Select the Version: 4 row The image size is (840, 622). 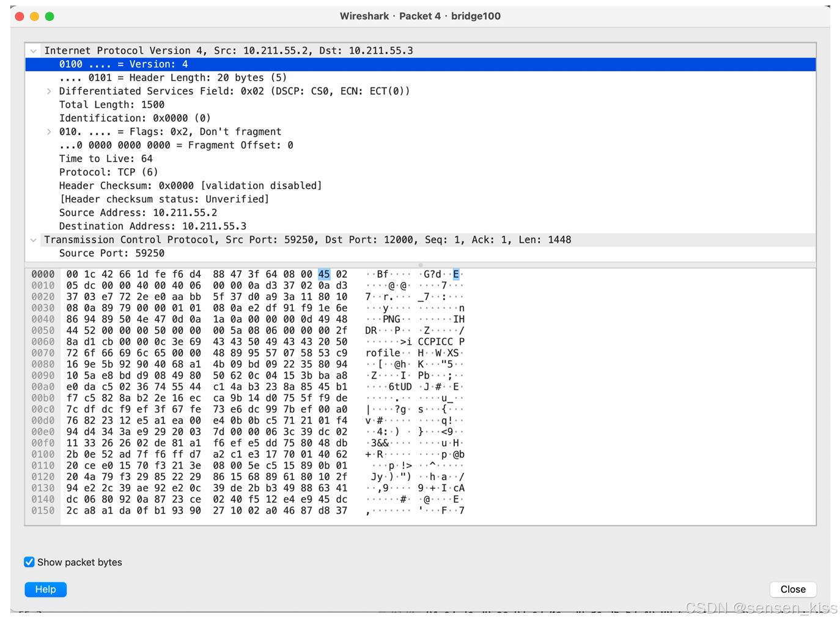(421, 64)
